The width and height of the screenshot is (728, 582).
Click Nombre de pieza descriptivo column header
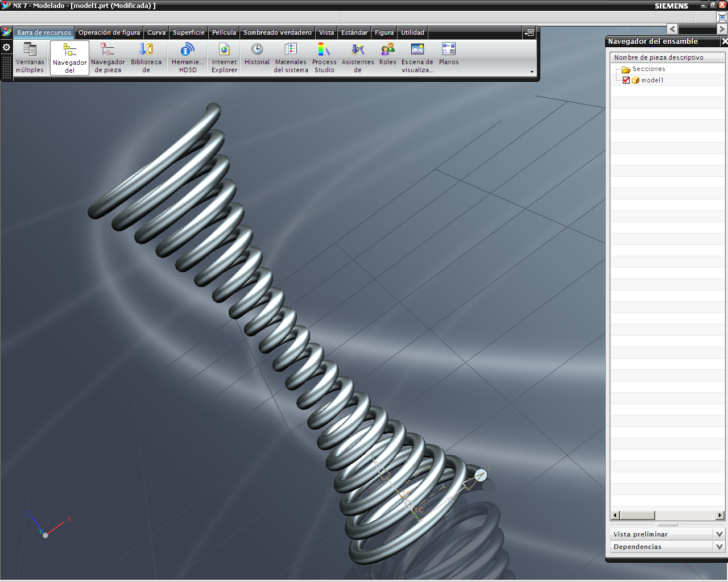668,57
